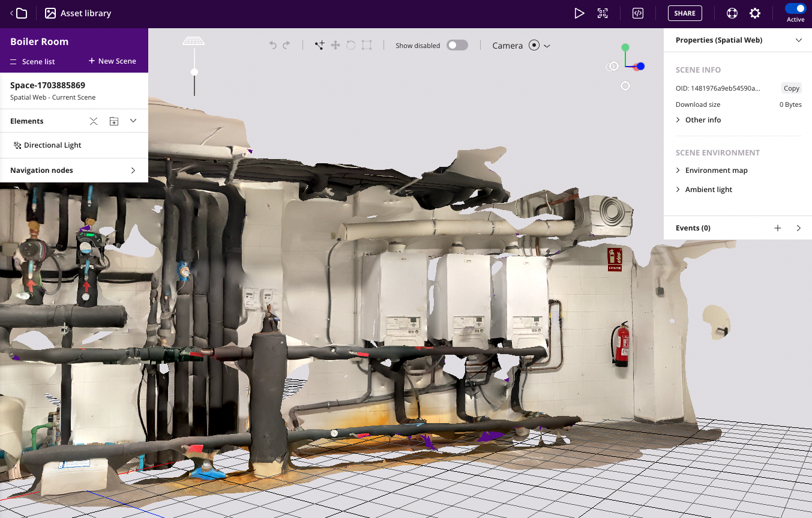Viewport: 812px width, 518px height.
Task: Toggle the Active switch
Action: tap(796, 8)
